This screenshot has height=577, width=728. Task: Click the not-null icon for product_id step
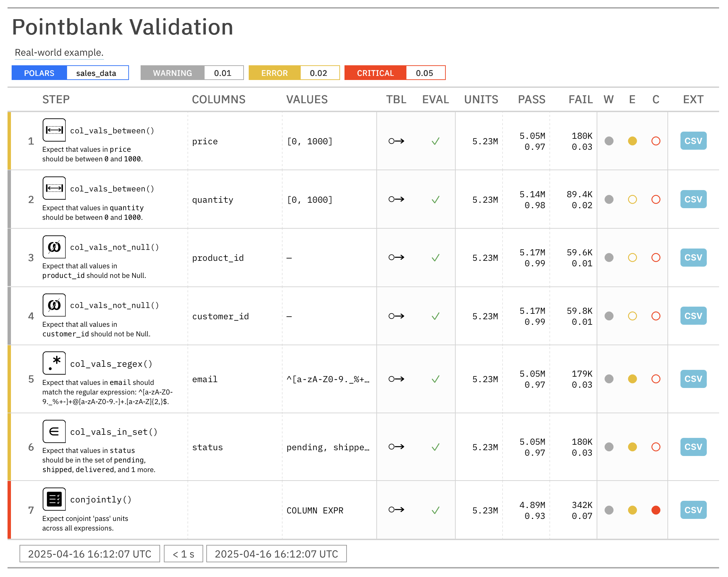[x=54, y=247]
